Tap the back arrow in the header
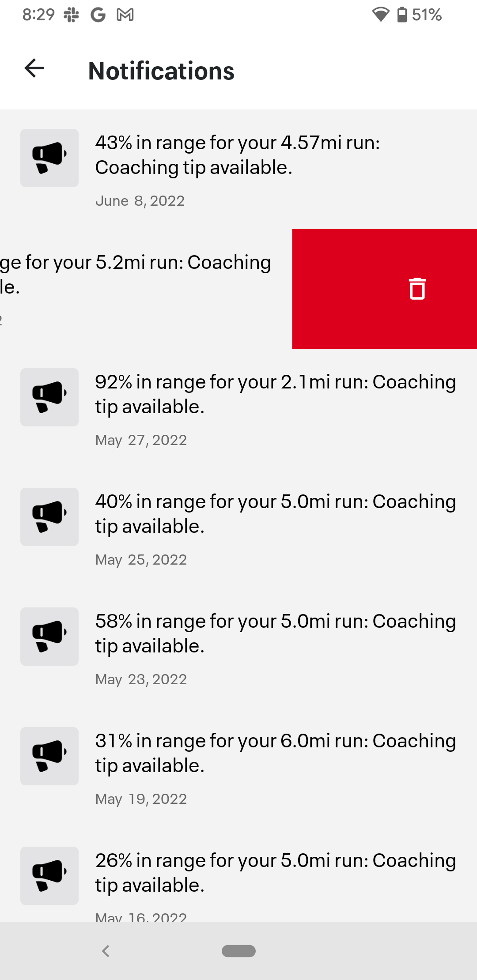 (x=34, y=68)
